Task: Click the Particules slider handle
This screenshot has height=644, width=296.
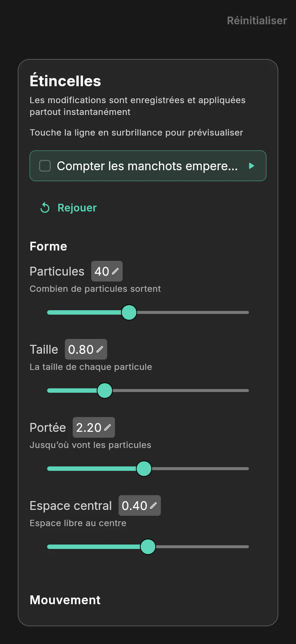Action: tap(129, 312)
